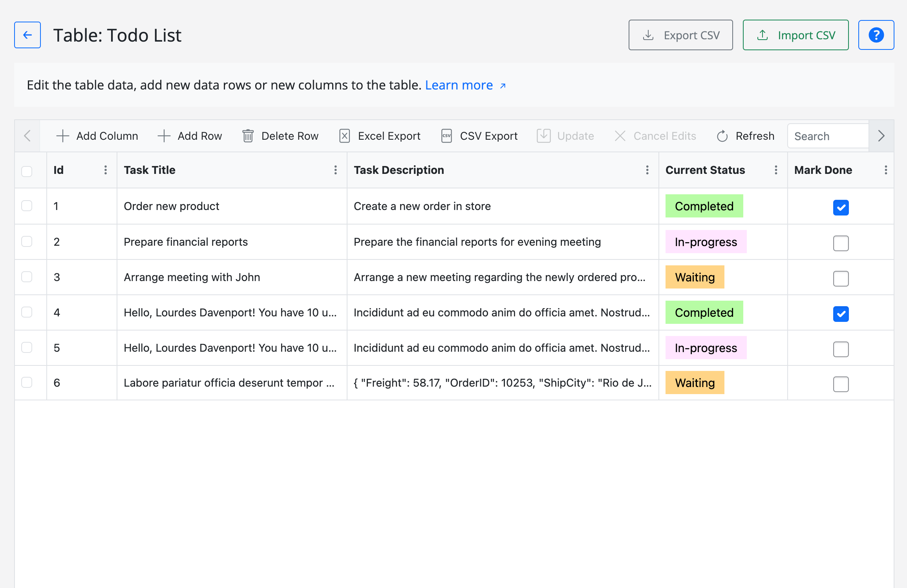Click the green Completed status badge on row 1

(x=704, y=206)
